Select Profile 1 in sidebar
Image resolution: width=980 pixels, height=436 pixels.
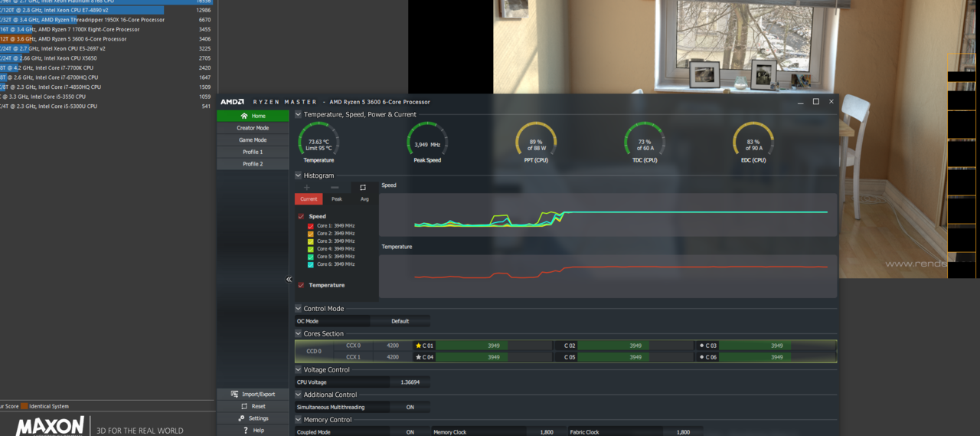[x=253, y=152]
